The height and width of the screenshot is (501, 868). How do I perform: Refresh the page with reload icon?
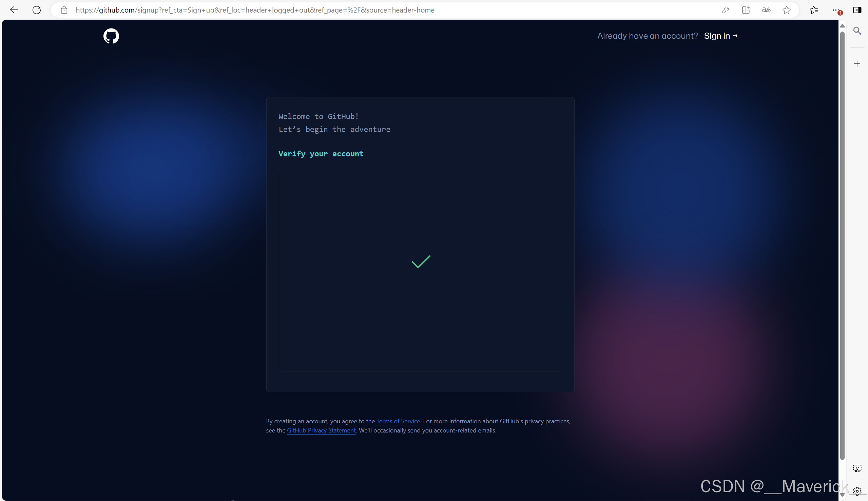click(x=37, y=10)
